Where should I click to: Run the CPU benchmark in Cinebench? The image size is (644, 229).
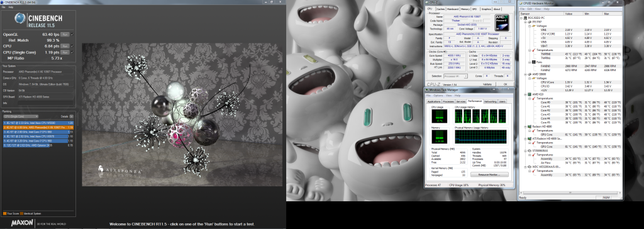[65, 47]
